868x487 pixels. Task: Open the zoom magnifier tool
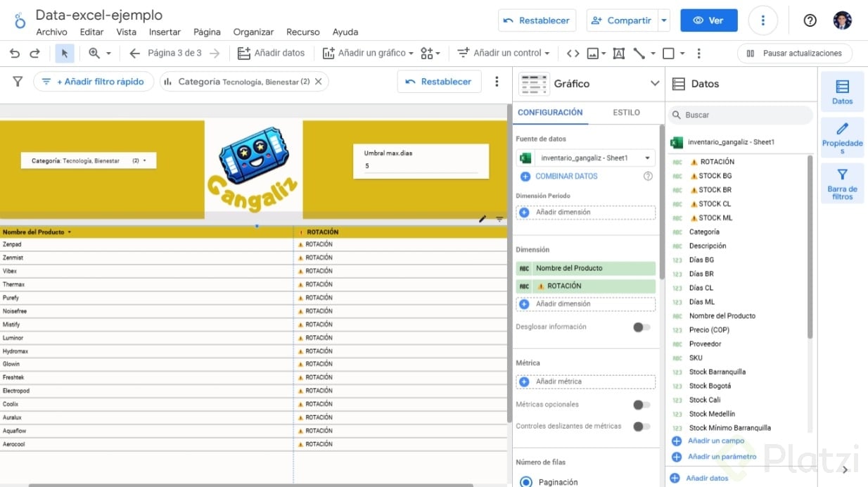point(94,53)
